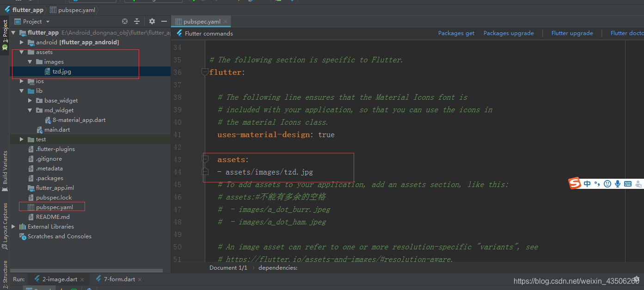Click the Scratches and Consoles icon
Screen dimensions: 644x290
(22, 236)
